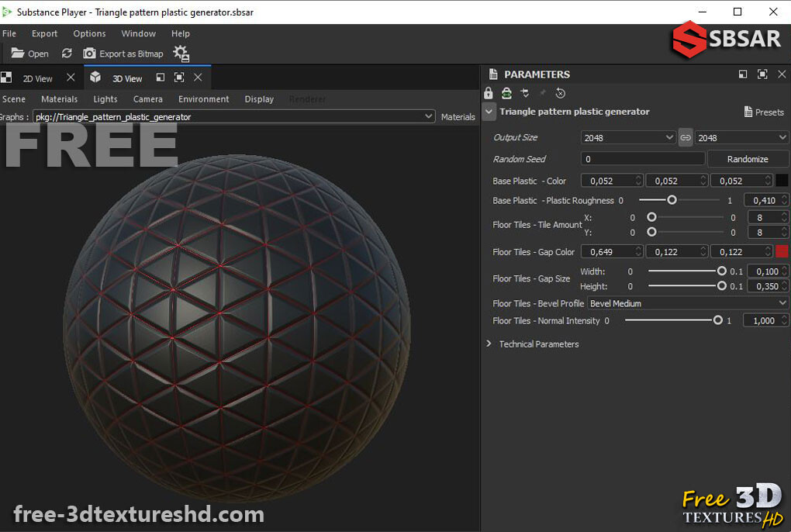Image resolution: width=791 pixels, height=532 pixels.
Task: Click the 3D View cube icon
Action: click(95, 77)
